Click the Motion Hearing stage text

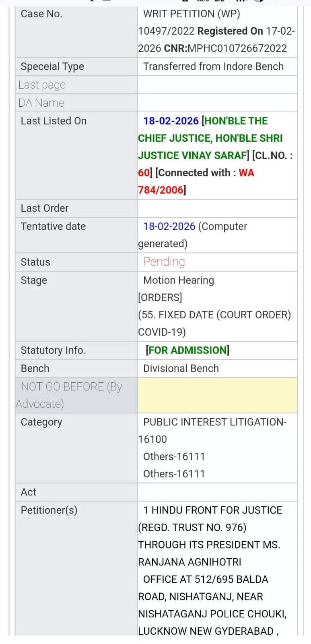179,280
